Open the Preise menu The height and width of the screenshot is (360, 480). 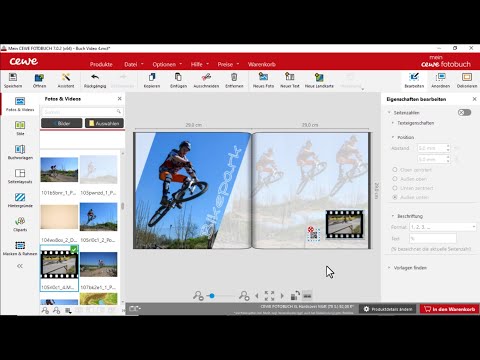pos(228,64)
